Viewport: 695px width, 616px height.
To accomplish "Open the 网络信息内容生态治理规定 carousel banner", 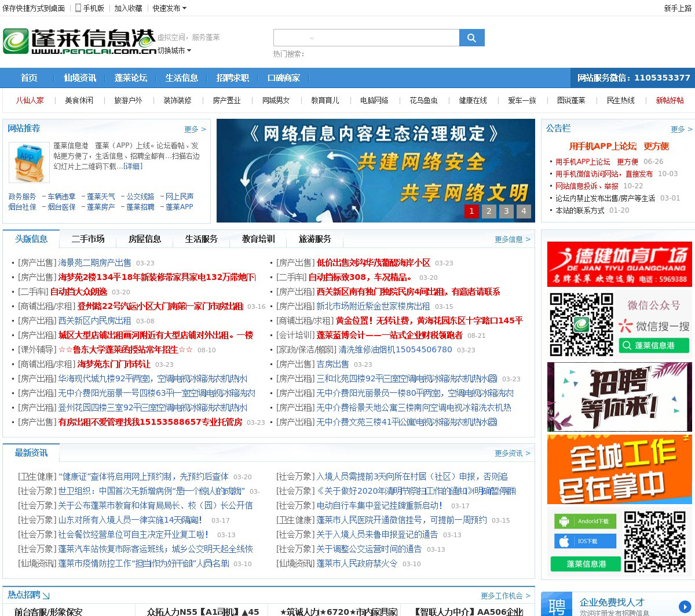I will coord(376,170).
